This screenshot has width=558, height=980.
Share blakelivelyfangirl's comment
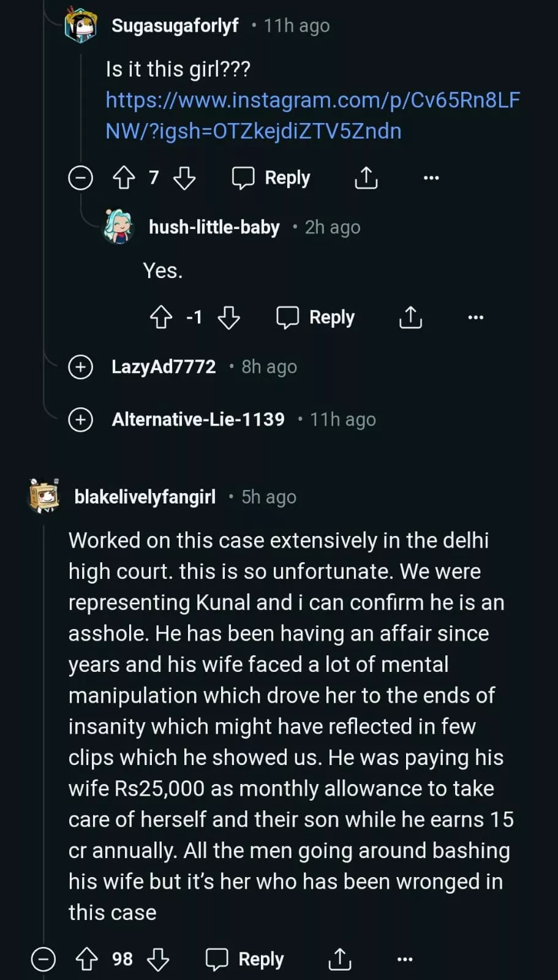(340, 959)
